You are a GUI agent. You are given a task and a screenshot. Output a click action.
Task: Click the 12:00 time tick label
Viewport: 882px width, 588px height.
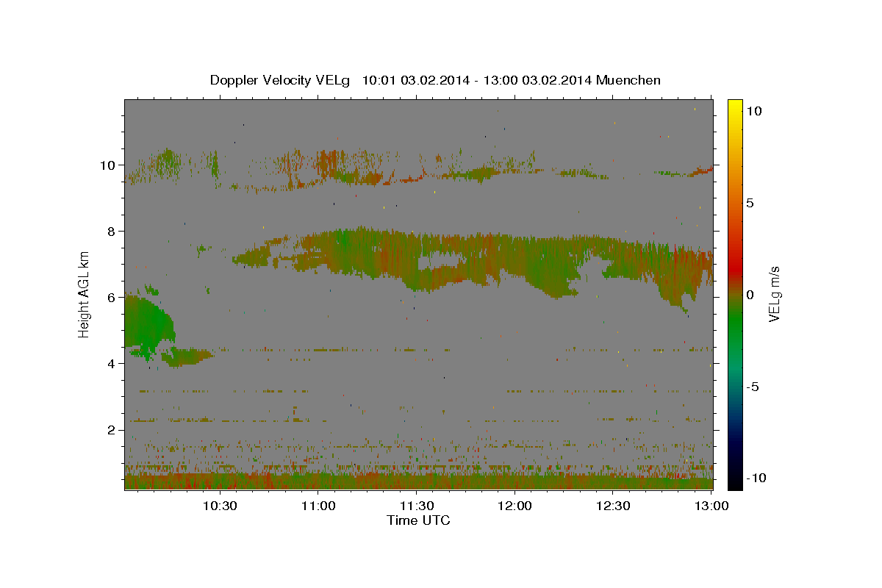pyautogui.click(x=514, y=506)
